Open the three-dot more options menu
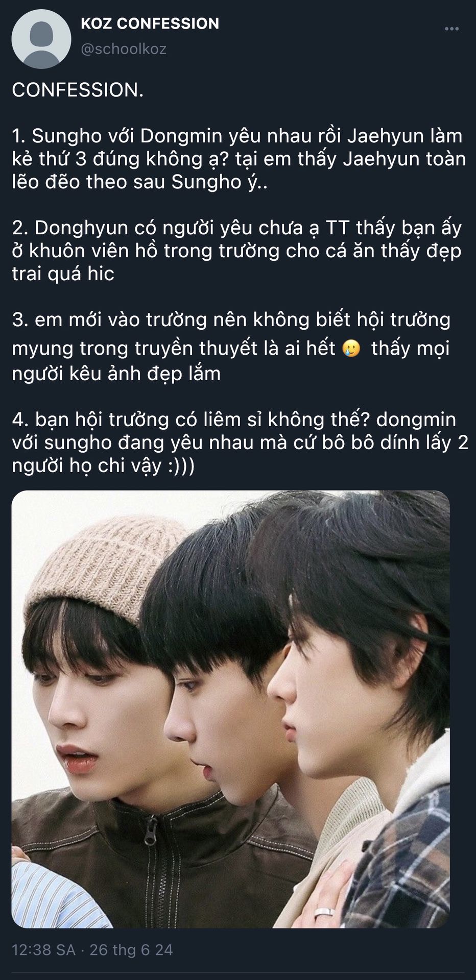Screen dimensions: 476x980 point(451,29)
